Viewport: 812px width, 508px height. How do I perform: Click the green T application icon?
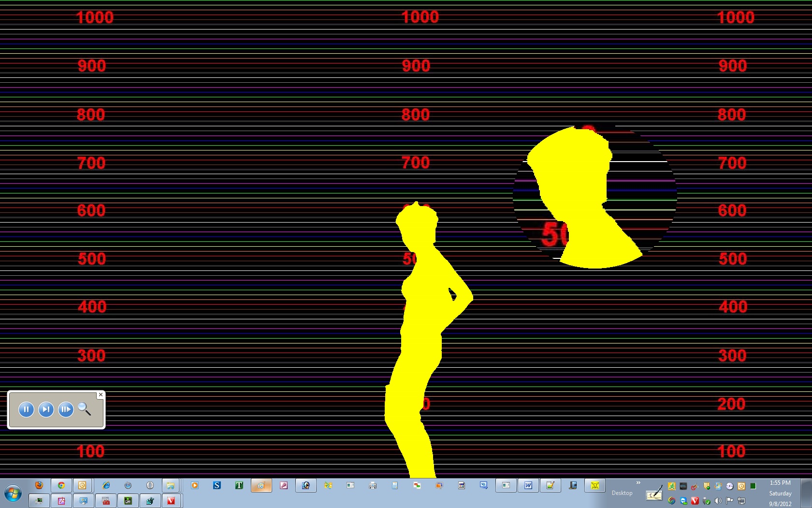239,485
